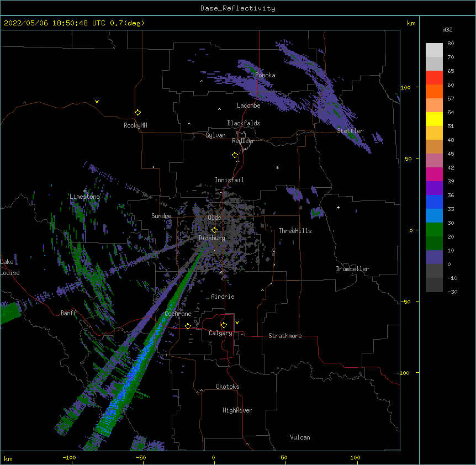Click the Blackfalds label

[x=244, y=123]
